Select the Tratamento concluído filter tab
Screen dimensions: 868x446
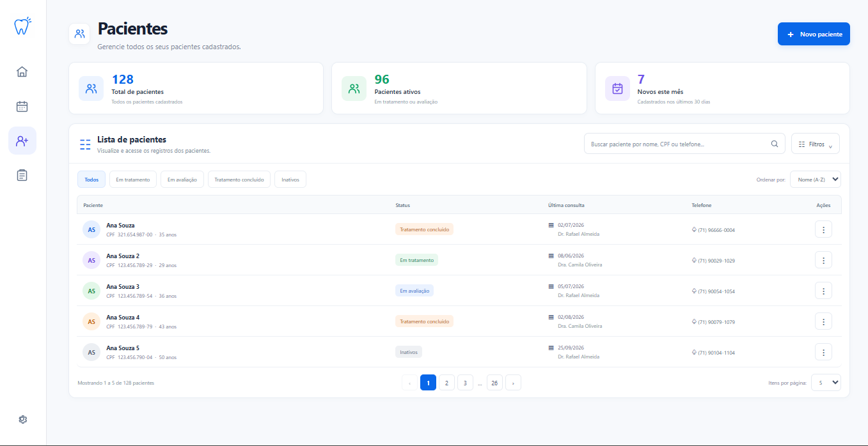[x=239, y=180]
